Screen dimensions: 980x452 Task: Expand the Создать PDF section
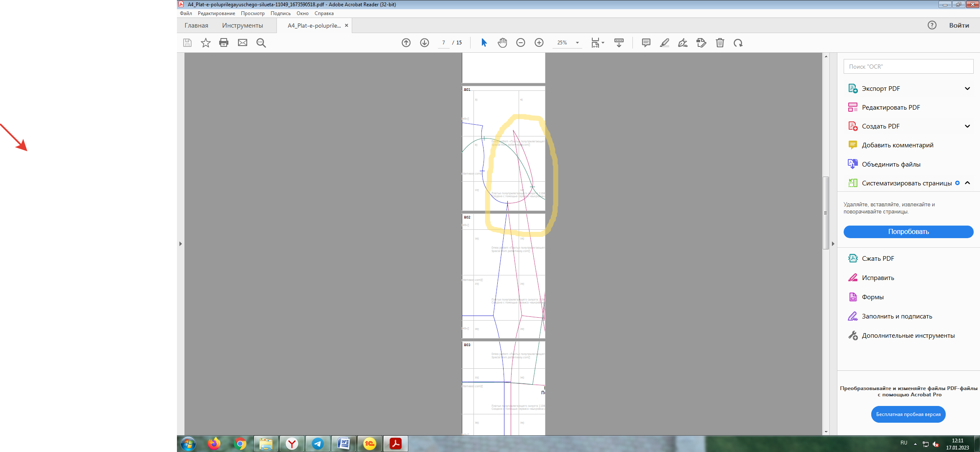click(x=967, y=126)
